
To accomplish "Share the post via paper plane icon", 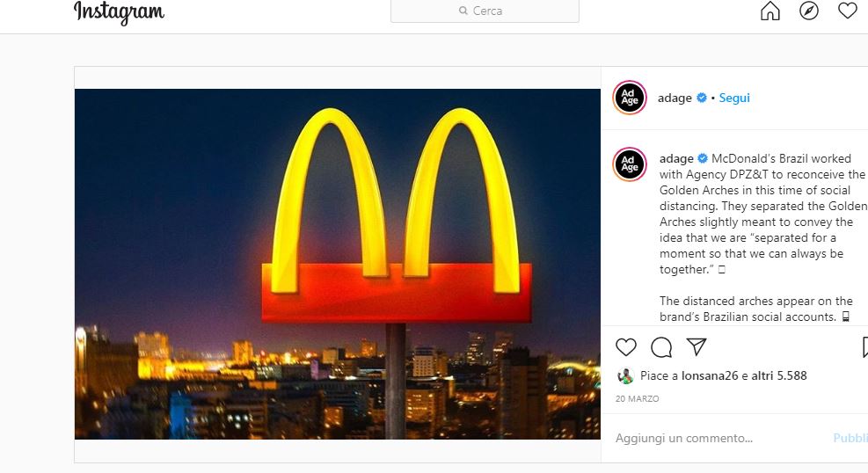I will coord(697,346).
